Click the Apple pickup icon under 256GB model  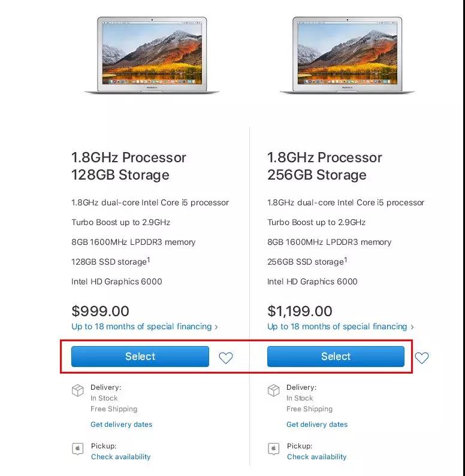(273, 448)
